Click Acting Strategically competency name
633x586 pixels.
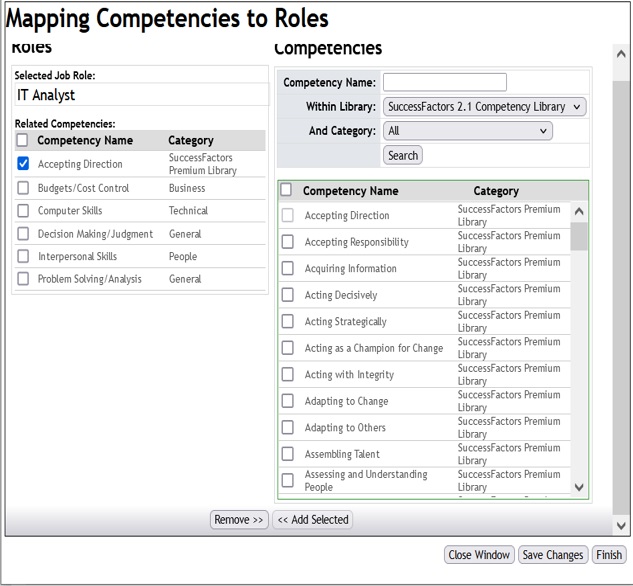[x=346, y=322]
